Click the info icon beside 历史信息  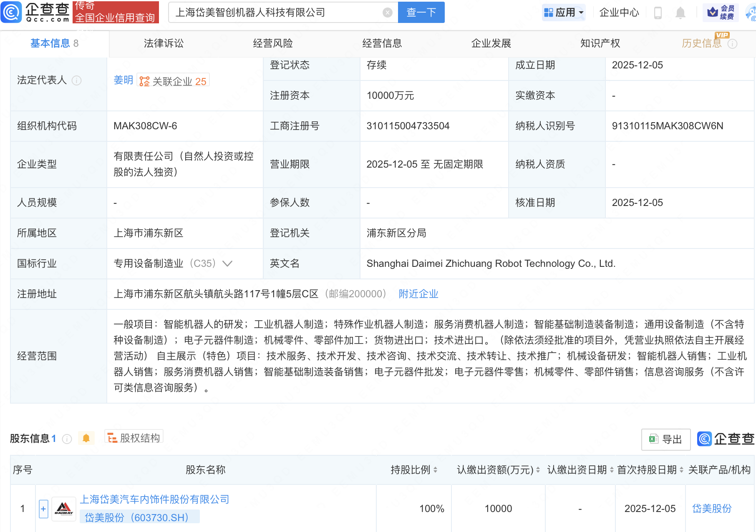pyautogui.click(x=733, y=44)
